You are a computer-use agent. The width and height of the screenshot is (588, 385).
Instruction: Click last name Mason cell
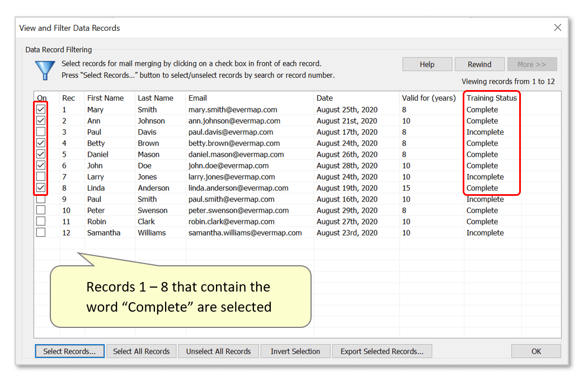(148, 154)
